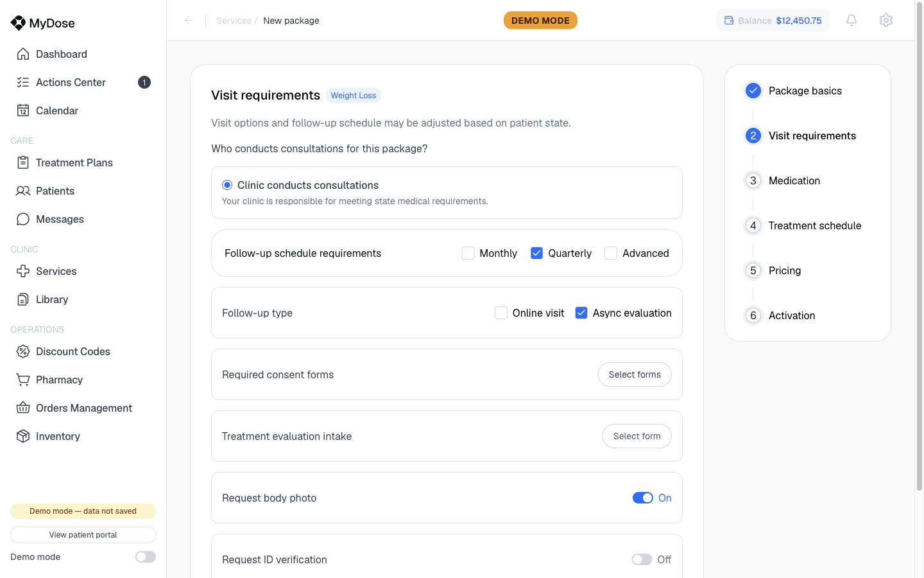Open settings gear icon
The width and height of the screenshot is (924, 578).
886,21
